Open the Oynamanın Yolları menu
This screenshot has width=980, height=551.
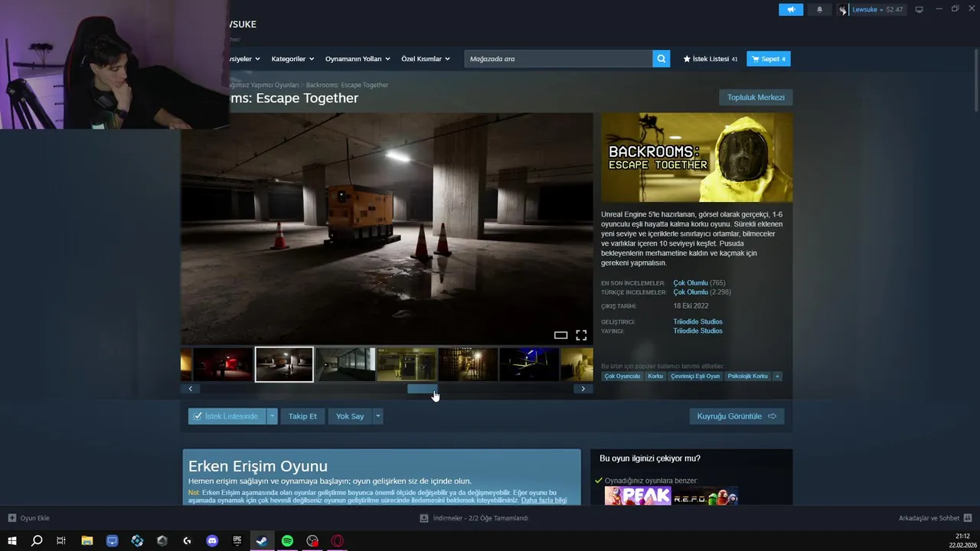tap(358, 59)
